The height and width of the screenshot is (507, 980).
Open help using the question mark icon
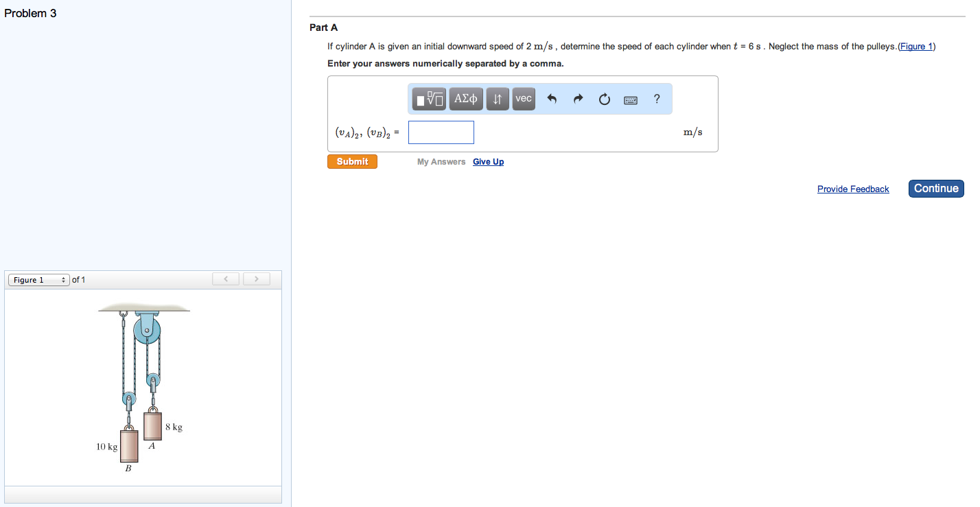click(656, 98)
